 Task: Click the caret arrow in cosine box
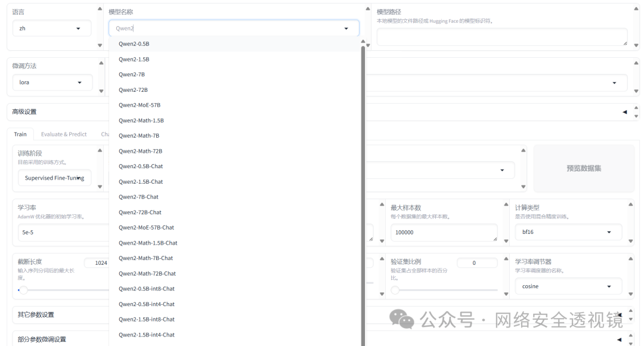click(609, 286)
